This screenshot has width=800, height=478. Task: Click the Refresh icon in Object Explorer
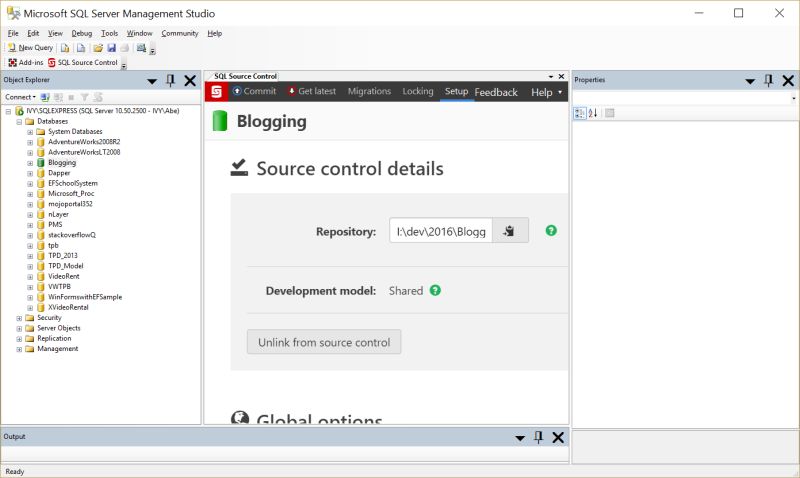tap(98, 97)
